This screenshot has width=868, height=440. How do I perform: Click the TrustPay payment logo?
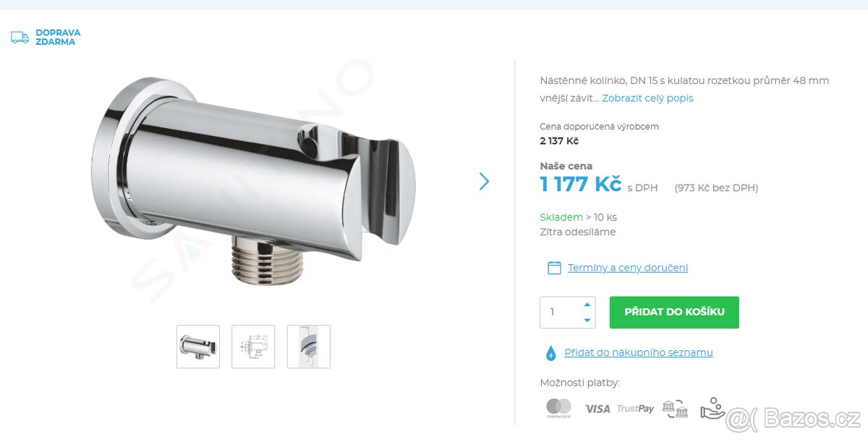(x=635, y=409)
